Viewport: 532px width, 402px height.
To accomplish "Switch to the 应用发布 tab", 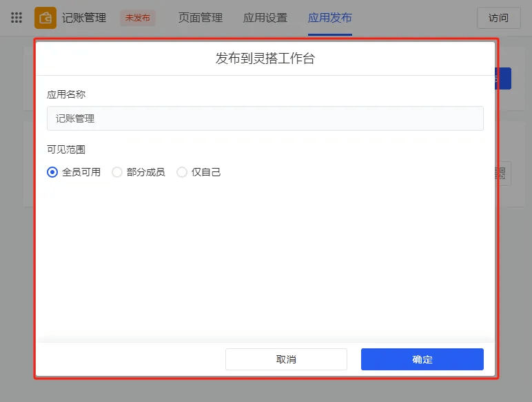I will click(x=330, y=18).
